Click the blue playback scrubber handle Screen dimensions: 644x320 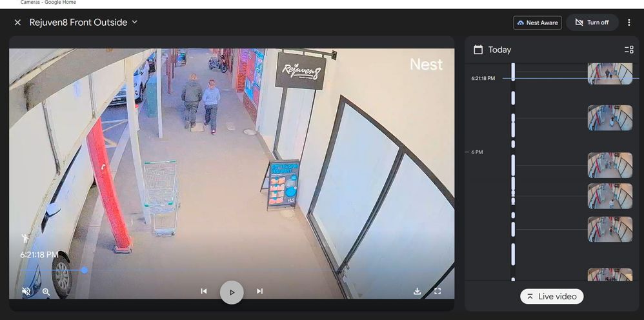point(84,270)
